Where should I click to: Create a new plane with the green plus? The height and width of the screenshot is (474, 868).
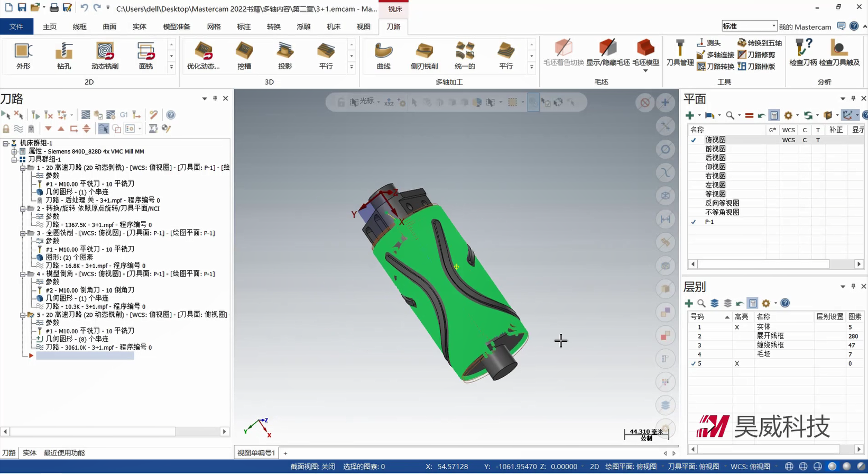click(x=690, y=115)
